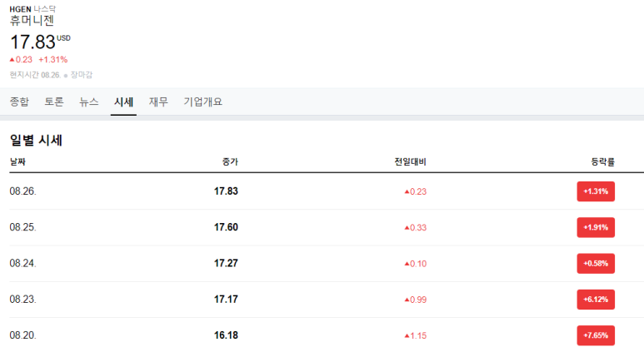Select the 시세 tab

(x=123, y=102)
